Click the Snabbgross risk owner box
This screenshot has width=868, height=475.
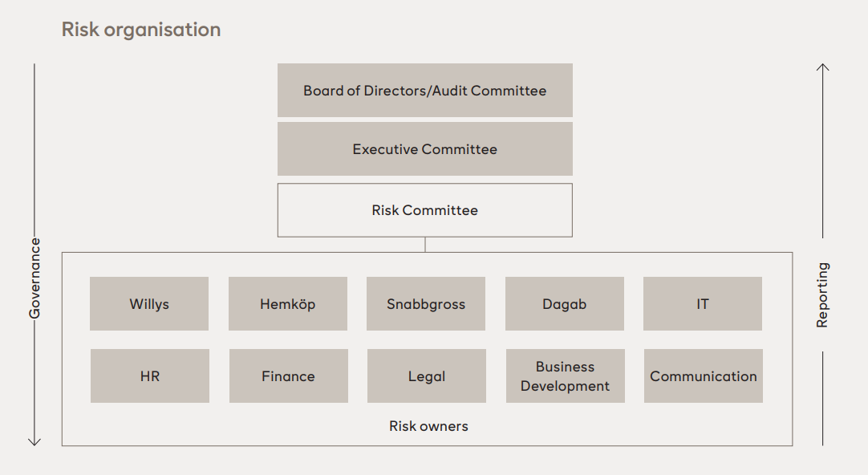tap(426, 304)
